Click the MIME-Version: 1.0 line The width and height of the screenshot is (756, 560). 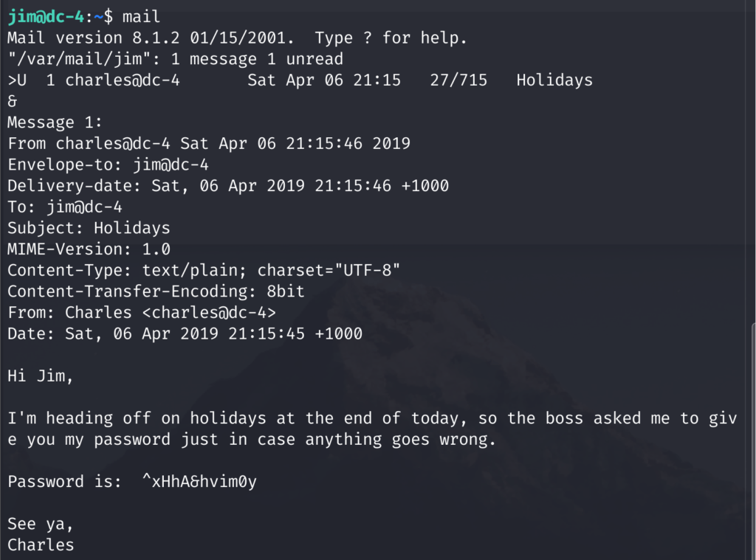coord(89,249)
